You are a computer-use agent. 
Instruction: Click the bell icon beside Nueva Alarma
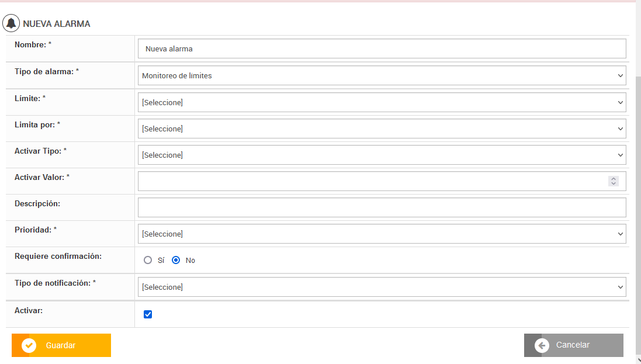pos(11,23)
